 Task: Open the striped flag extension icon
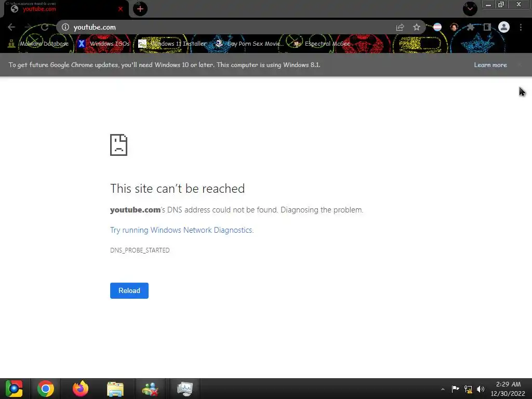click(x=437, y=27)
